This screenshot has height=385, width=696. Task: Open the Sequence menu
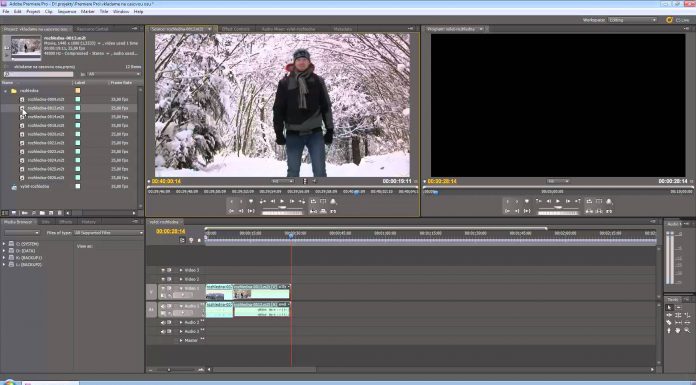pyautogui.click(x=67, y=12)
